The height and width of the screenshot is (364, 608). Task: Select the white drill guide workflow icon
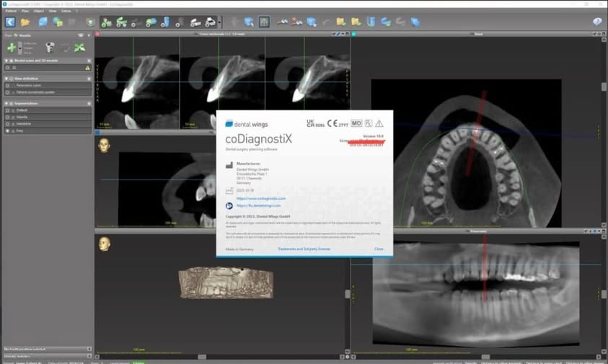[x=195, y=22]
